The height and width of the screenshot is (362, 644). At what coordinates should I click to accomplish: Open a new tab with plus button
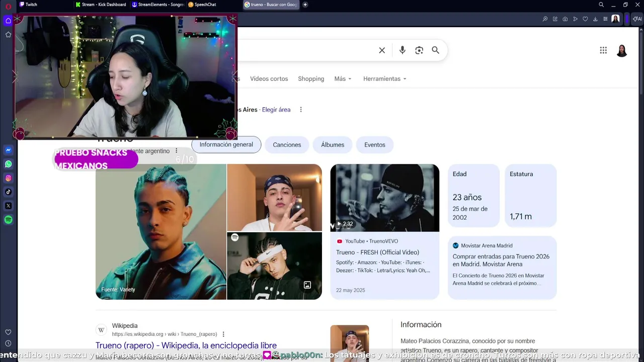click(305, 5)
